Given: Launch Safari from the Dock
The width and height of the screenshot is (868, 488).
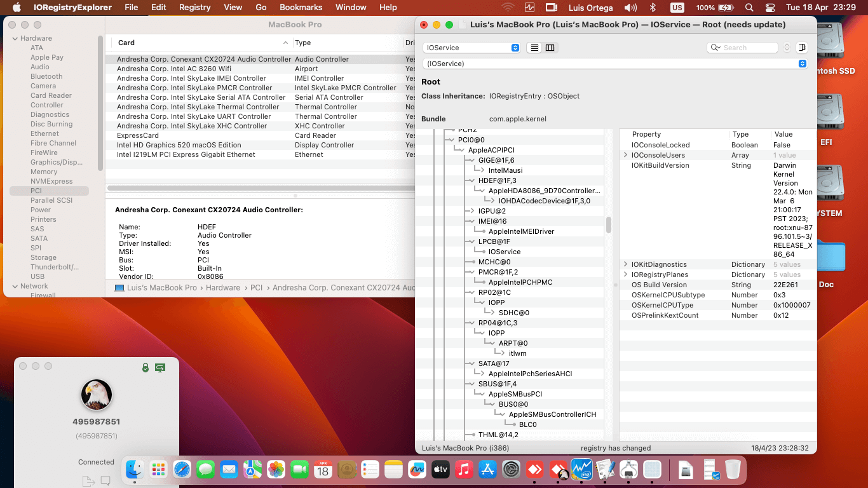Looking at the screenshot, I should (x=182, y=470).
